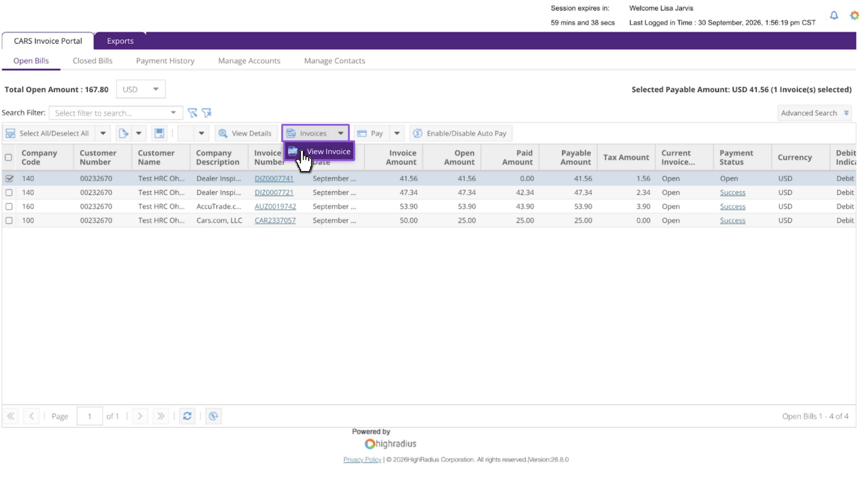This screenshot has width=868, height=487.
Task: Check the row for invoice AUZ0019742
Action: [x=9, y=206]
